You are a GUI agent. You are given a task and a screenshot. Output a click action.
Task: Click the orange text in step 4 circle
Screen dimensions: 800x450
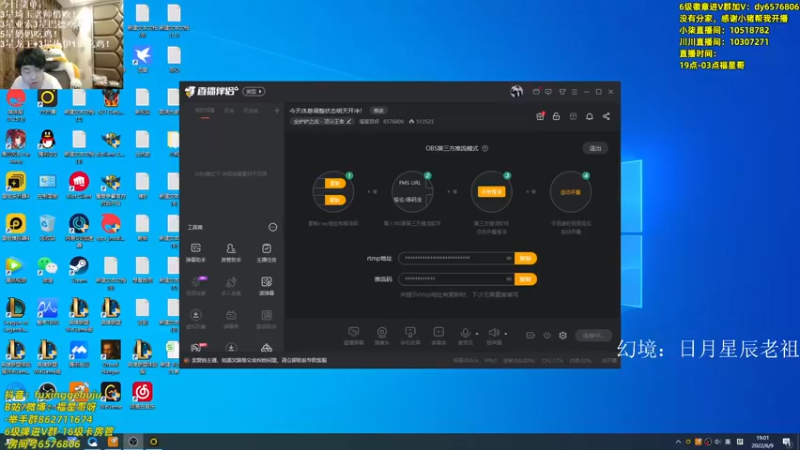(570, 192)
